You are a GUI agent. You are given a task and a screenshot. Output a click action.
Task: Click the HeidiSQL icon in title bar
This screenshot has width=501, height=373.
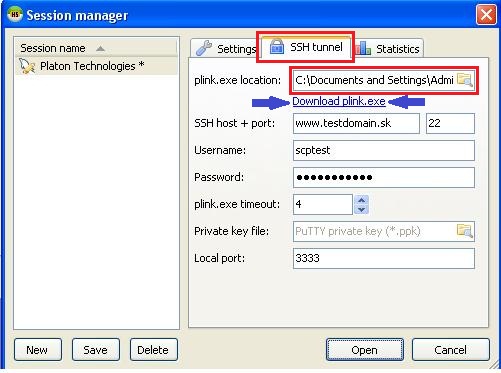15,15
